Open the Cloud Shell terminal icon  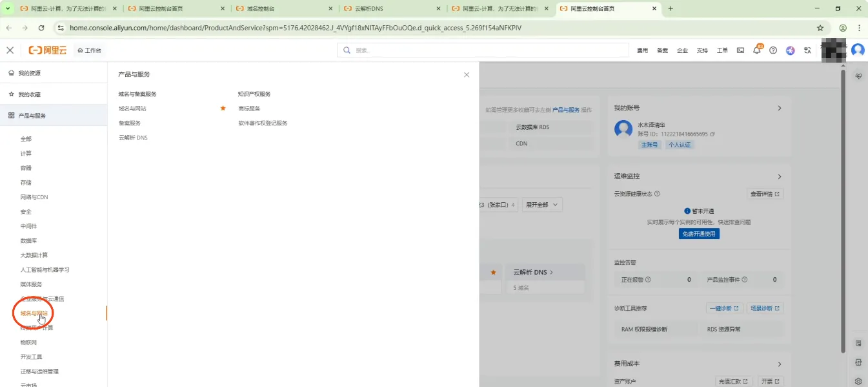point(740,50)
